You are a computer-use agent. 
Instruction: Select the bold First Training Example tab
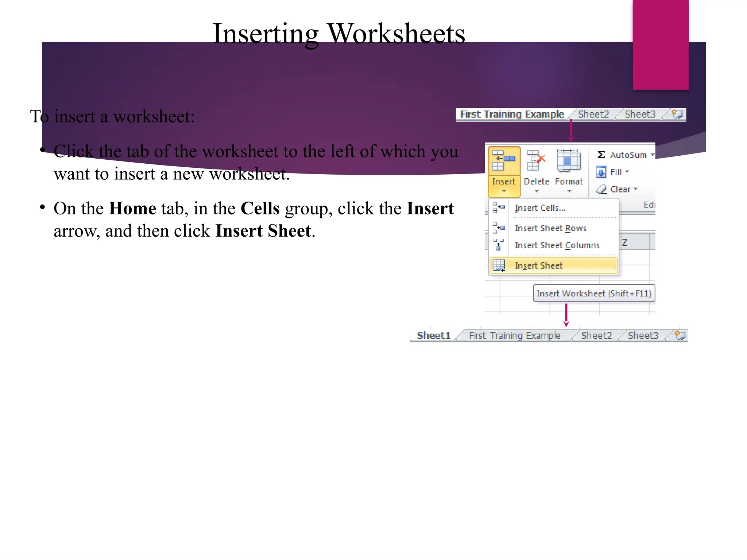[x=512, y=114]
